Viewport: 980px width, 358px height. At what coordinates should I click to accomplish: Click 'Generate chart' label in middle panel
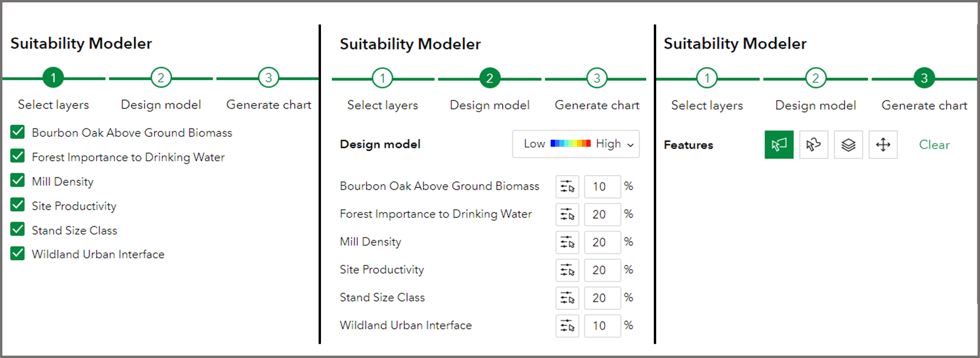pos(597,105)
